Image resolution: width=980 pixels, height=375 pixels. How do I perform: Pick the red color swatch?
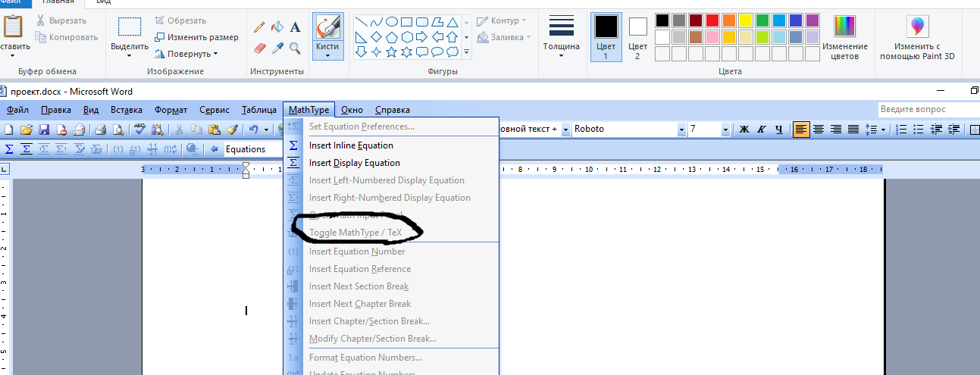point(712,20)
